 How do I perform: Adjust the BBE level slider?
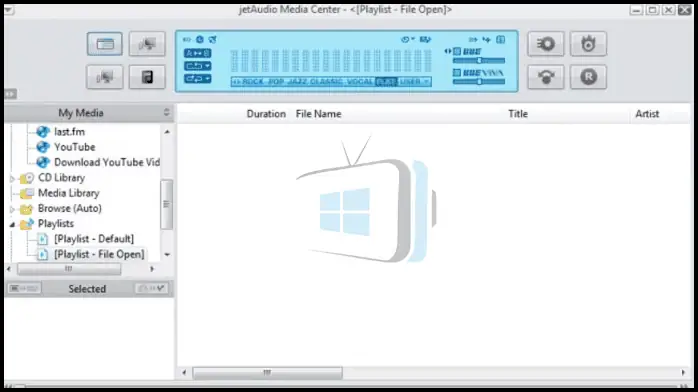pos(479,61)
